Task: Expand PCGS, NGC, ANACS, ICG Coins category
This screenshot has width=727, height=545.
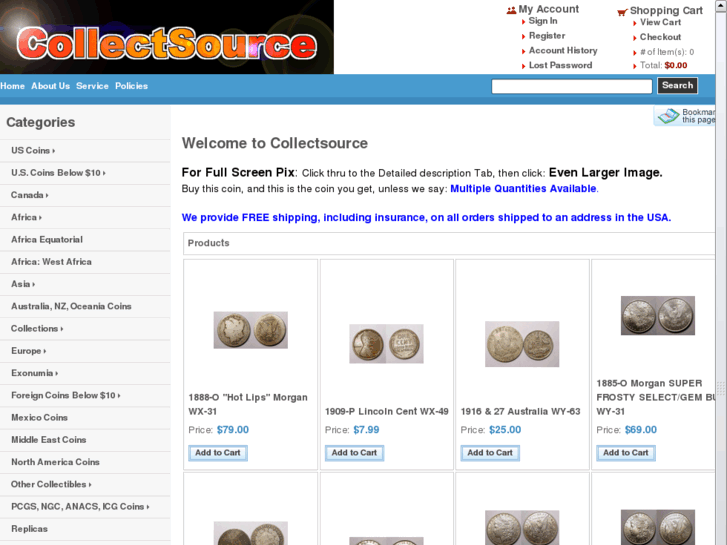Action: (x=80, y=507)
